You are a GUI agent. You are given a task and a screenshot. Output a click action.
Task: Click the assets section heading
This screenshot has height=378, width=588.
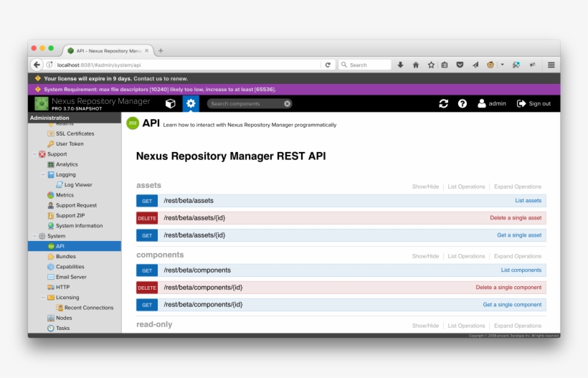point(148,185)
